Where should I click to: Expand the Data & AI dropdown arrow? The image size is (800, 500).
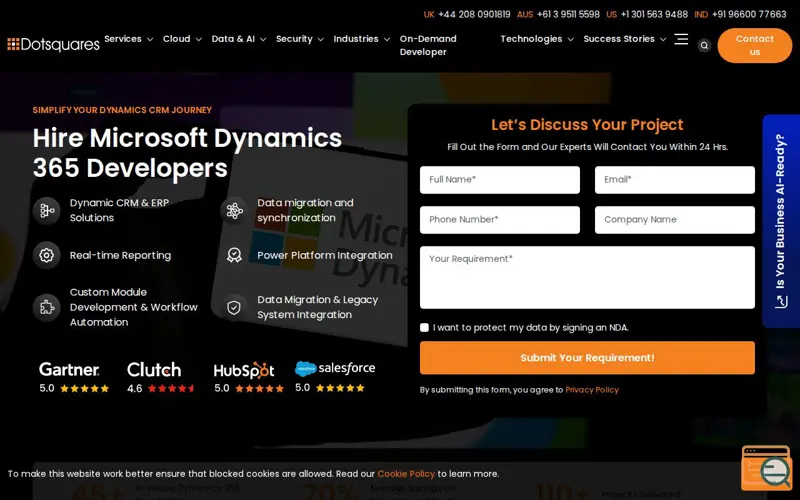click(263, 39)
